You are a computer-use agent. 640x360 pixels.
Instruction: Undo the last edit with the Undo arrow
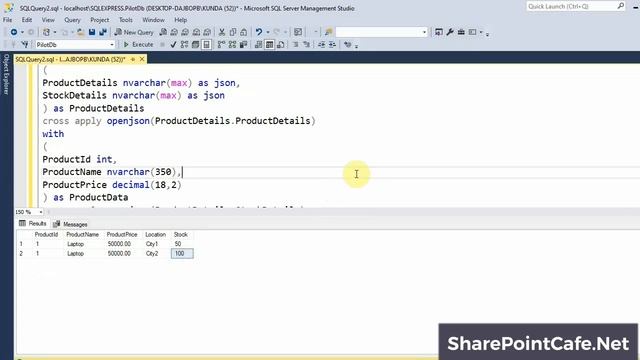(x=259, y=32)
